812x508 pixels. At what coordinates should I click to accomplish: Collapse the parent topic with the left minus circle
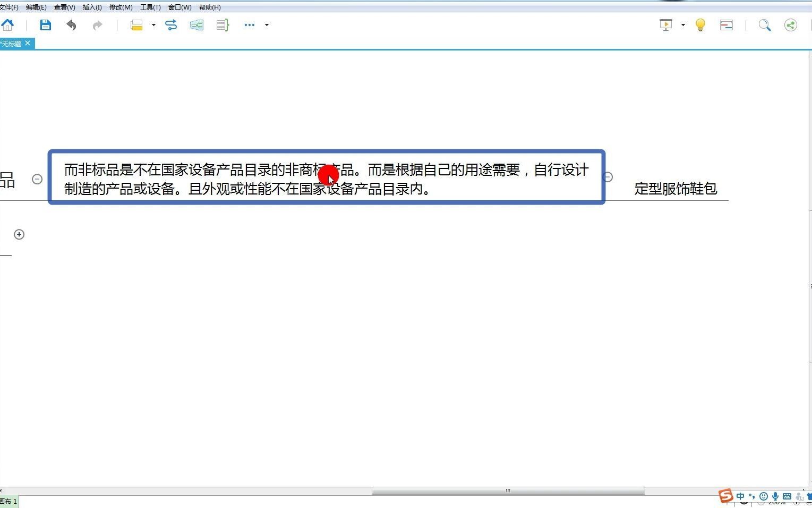37,179
